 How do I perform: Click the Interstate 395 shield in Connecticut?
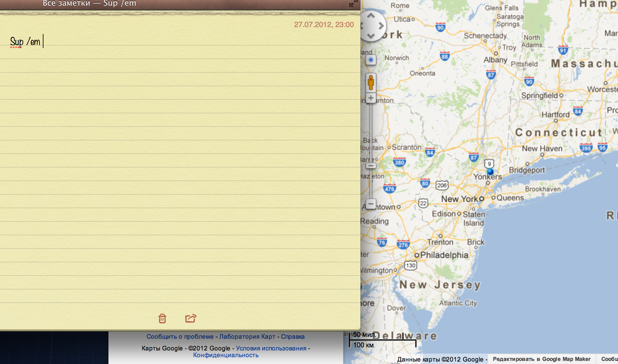(586, 148)
